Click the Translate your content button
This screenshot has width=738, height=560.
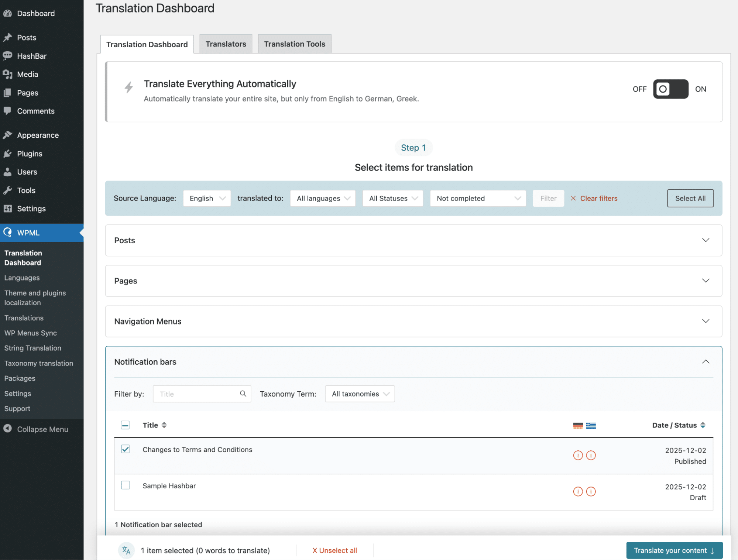coord(674,550)
